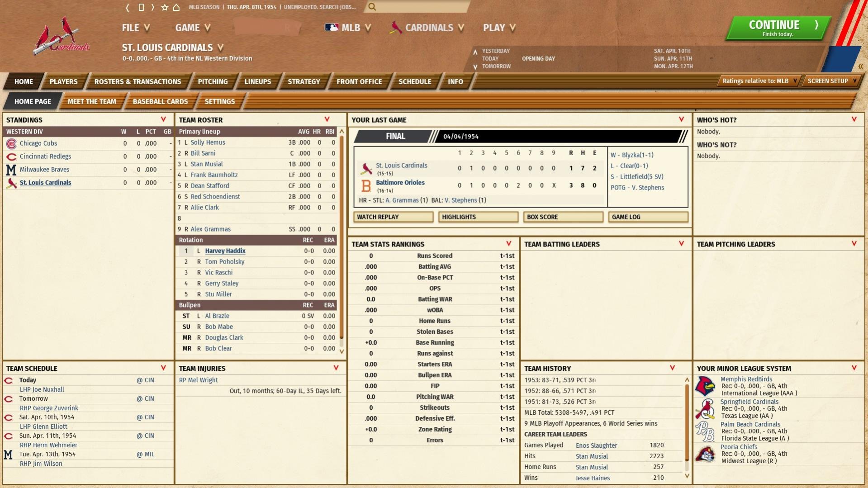Image resolution: width=868 pixels, height=488 pixels.
Task: Expand TEAM PITCHING LEADERS panel options arrow
Action: coord(854,243)
